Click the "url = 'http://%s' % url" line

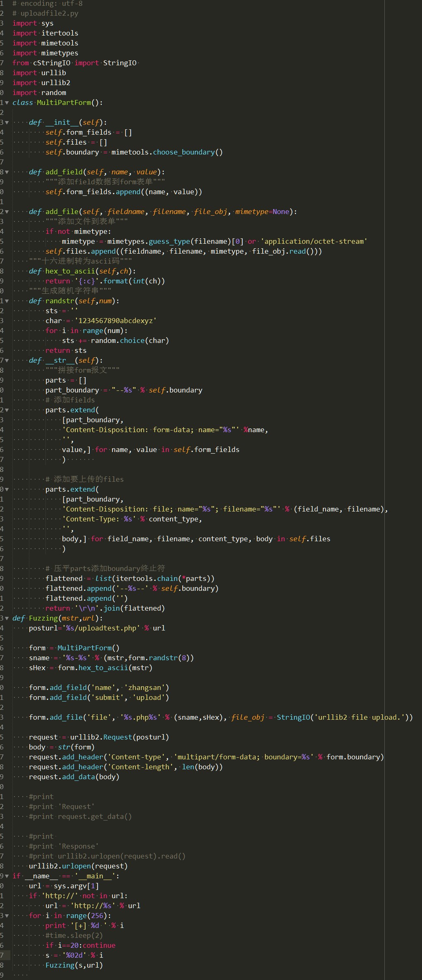(93, 906)
